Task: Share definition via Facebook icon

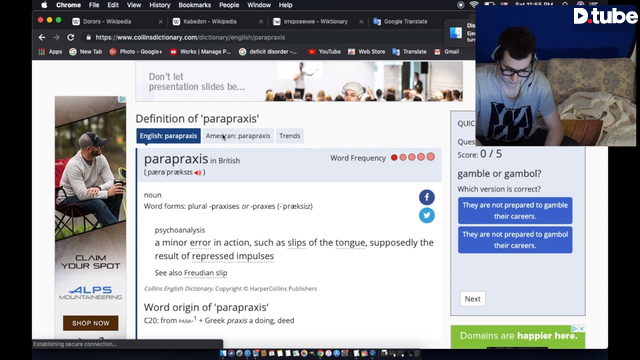Action: (x=427, y=198)
